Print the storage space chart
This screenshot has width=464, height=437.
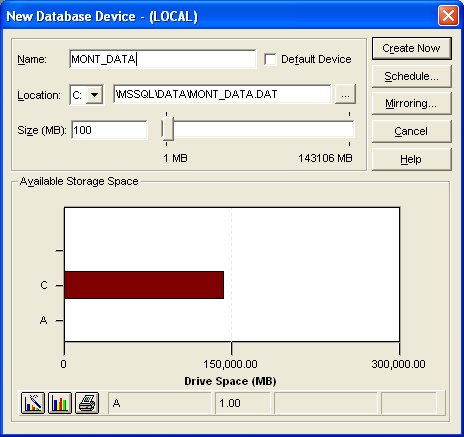pyautogui.click(x=87, y=403)
